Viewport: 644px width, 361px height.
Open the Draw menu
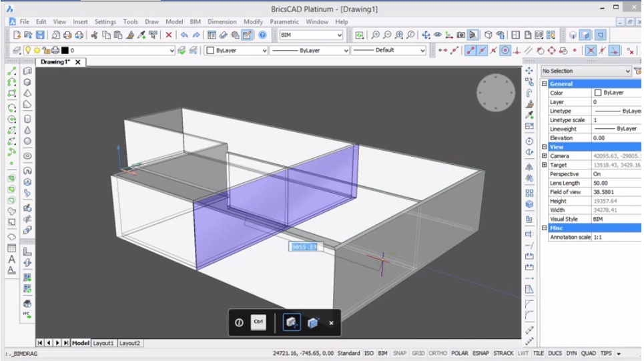(151, 22)
